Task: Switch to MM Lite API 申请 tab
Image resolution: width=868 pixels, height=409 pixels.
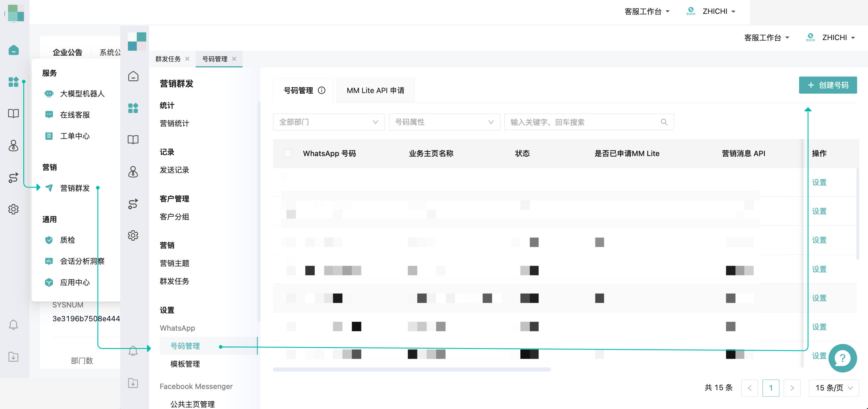Action: (375, 90)
